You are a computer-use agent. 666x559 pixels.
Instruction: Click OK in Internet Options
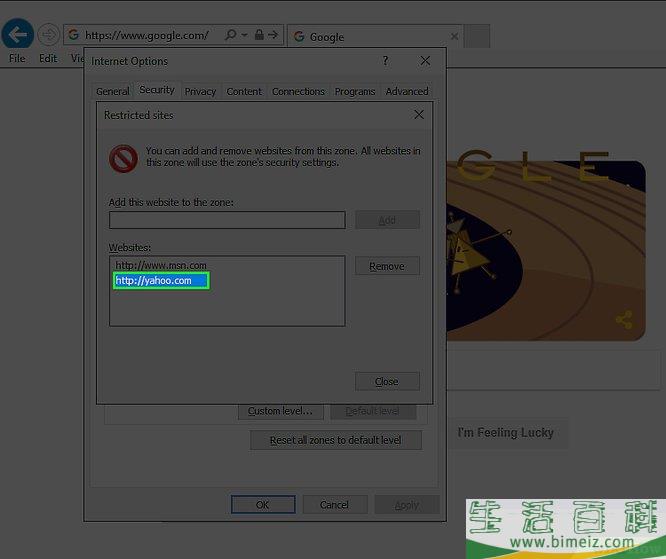[x=263, y=505]
